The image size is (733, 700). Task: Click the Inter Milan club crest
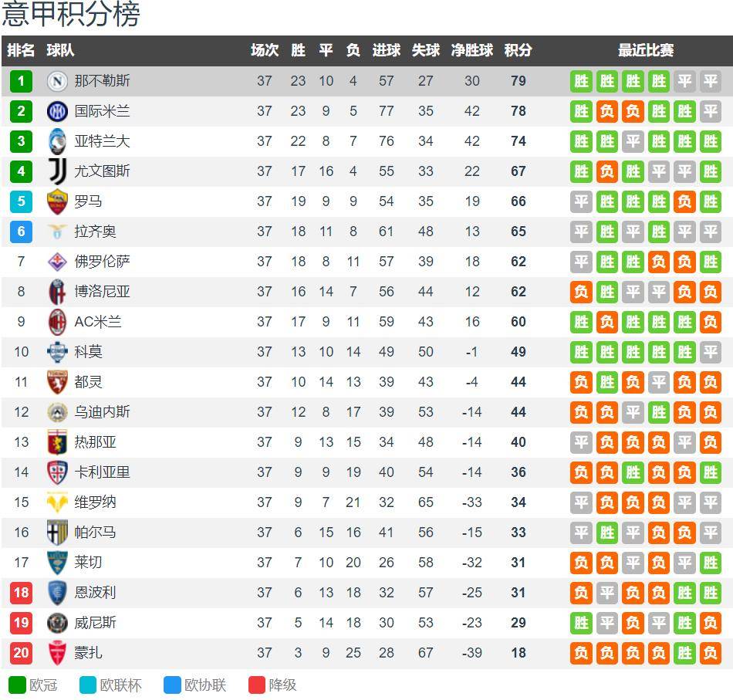coord(58,111)
